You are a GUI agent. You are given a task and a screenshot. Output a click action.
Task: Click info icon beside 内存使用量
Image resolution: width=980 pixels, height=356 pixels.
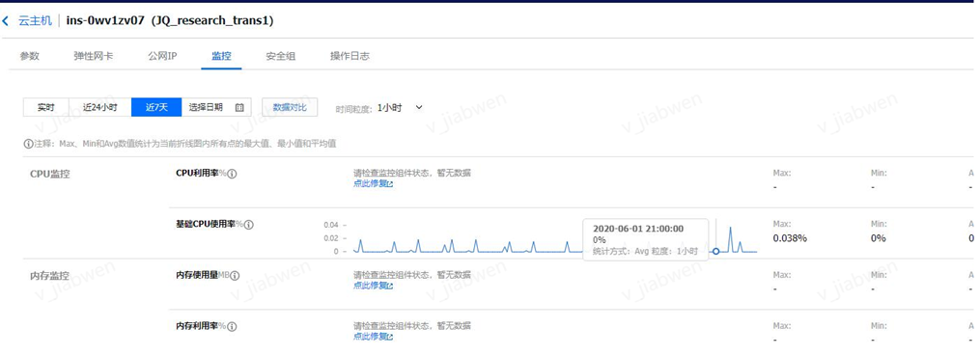pyautogui.click(x=236, y=275)
